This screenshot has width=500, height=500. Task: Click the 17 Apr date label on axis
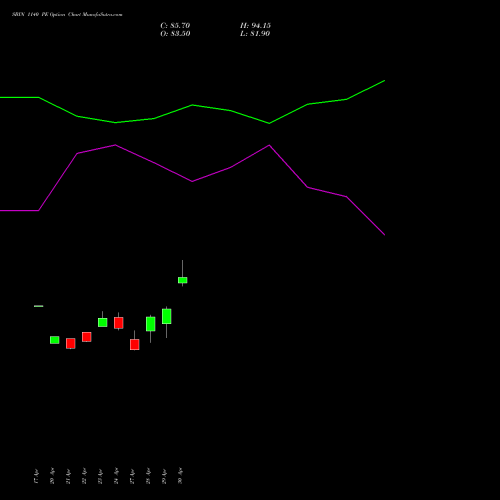(36, 476)
